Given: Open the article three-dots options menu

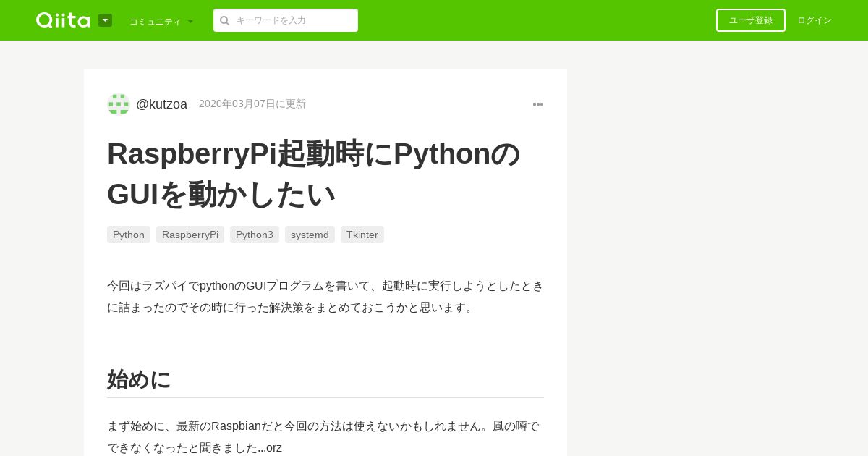Looking at the screenshot, I should click(x=538, y=104).
